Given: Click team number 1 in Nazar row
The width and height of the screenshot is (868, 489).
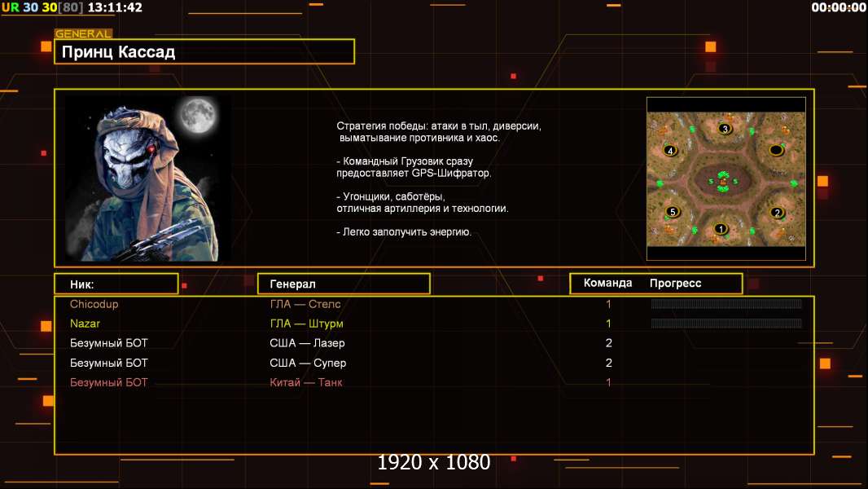Looking at the screenshot, I should [608, 324].
